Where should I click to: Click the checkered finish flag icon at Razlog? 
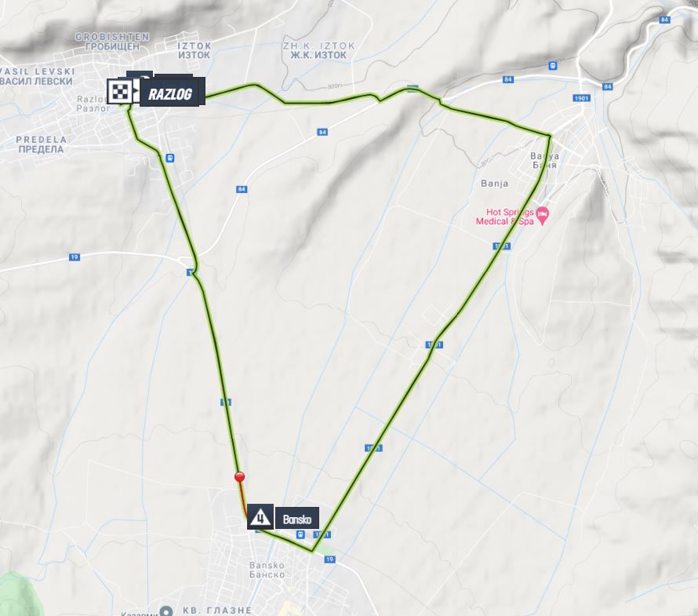pos(120,92)
